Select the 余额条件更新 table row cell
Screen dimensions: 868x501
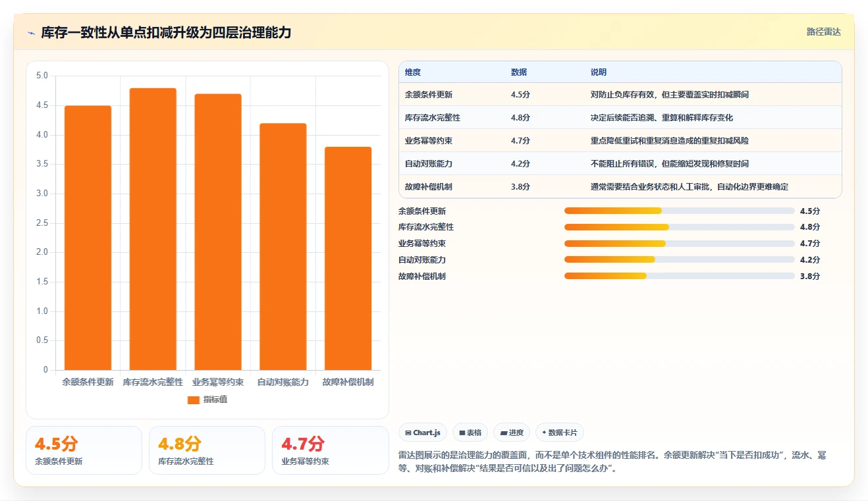click(x=429, y=95)
